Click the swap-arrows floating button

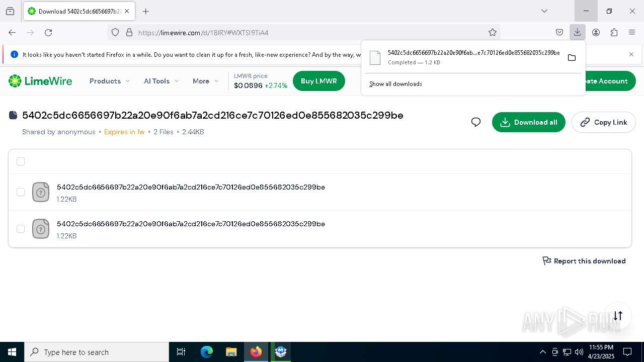point(618,316)
